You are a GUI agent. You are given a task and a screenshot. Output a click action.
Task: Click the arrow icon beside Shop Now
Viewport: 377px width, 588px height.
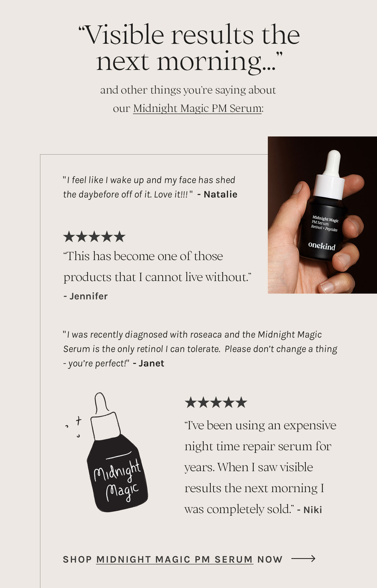pyautogui.click(x=303, y=559)
